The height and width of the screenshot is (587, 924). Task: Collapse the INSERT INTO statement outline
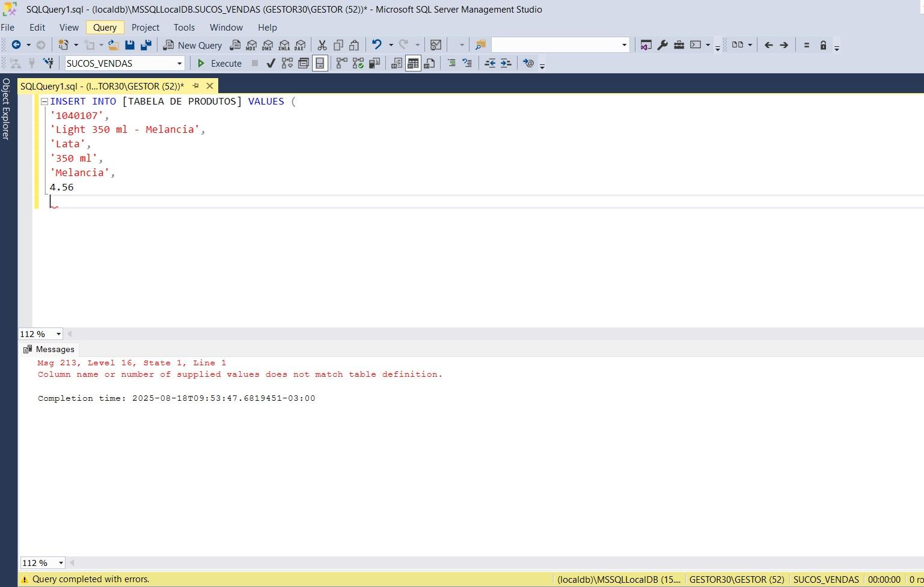[44, 102]
